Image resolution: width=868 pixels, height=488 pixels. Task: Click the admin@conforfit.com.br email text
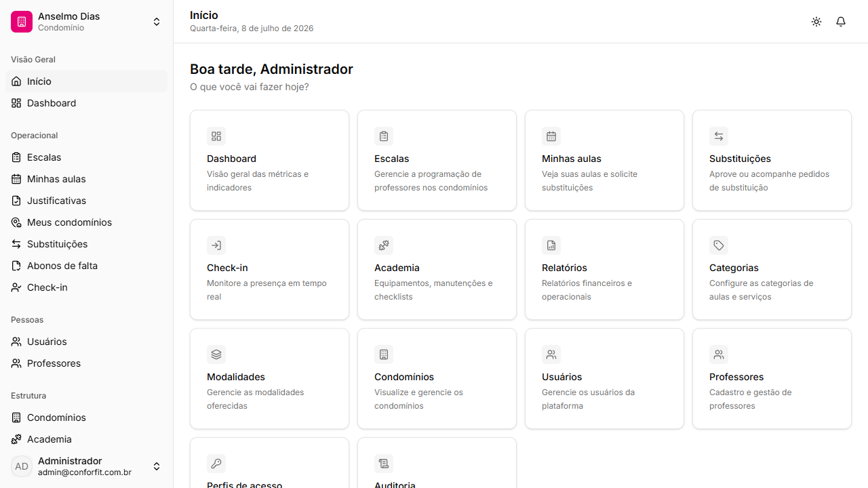click(85, 472)
